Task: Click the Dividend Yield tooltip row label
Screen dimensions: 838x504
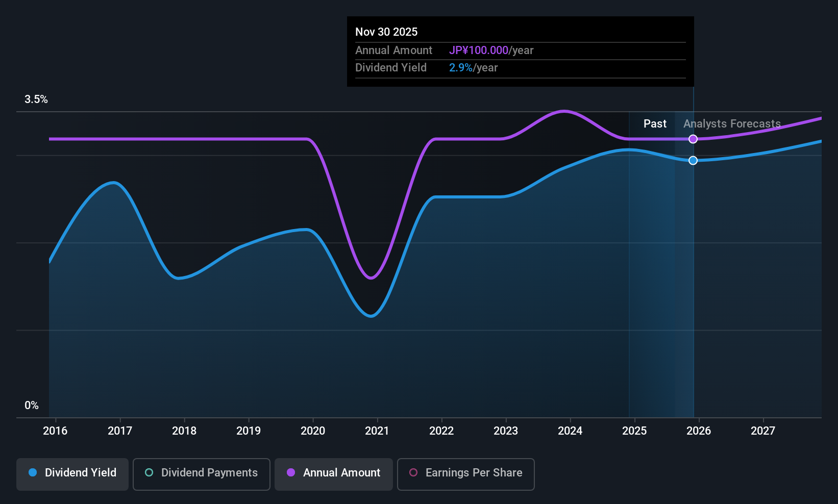Action: (391, 68)
